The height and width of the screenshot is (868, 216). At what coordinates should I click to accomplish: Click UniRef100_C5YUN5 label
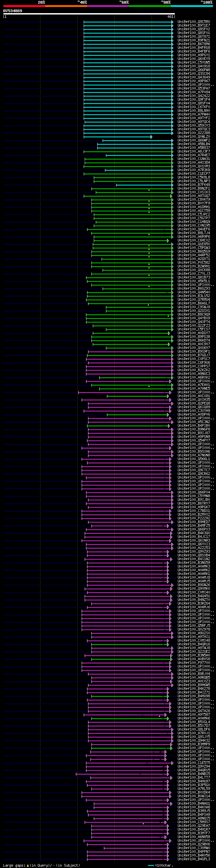point(194,63)
